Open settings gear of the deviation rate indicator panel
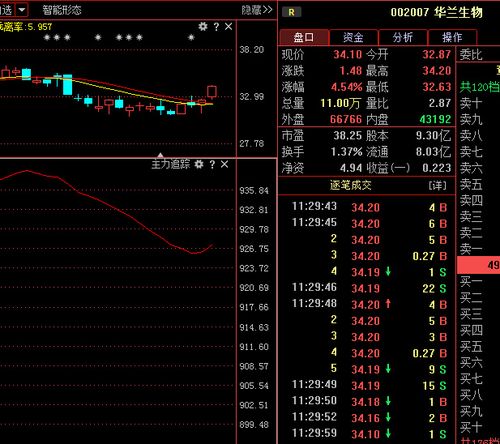500x444 pixels. (x=203, y=26)
